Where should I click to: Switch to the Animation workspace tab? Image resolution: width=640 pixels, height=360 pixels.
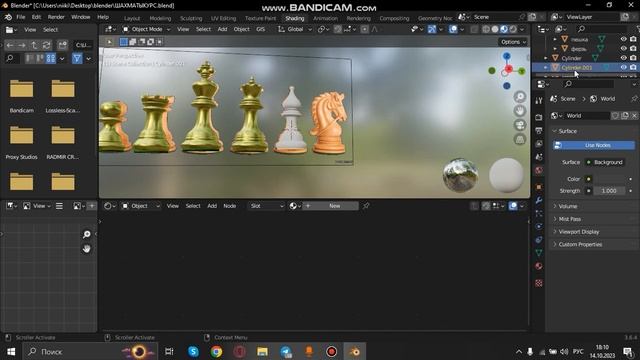pos(325,18)
